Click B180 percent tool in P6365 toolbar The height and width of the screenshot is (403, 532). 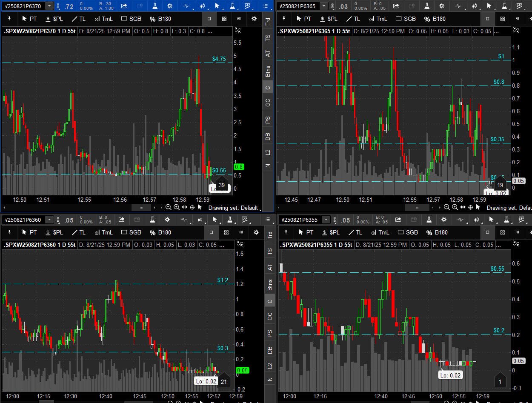click(434, 19)
